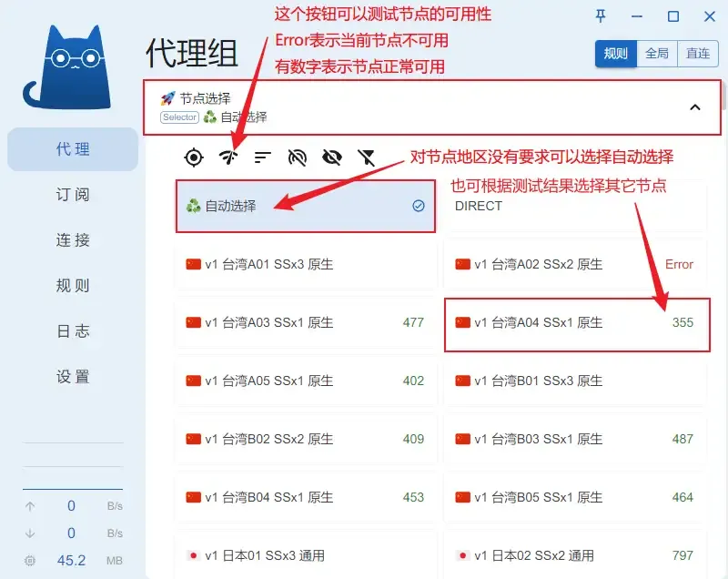728x579 pixels.
Task: Go to the 设置 sidebar item
Action: click(x=73, y=377)
